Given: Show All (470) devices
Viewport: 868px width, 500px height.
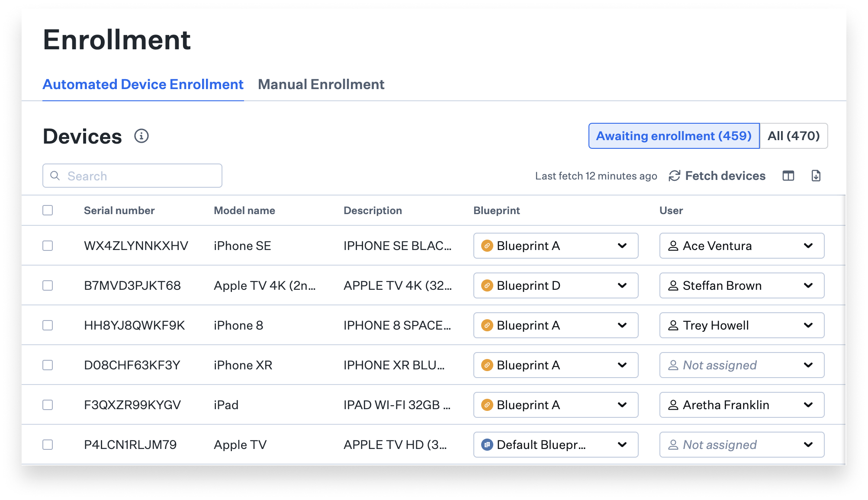Looking at the screenshot, I should [794, 136].
